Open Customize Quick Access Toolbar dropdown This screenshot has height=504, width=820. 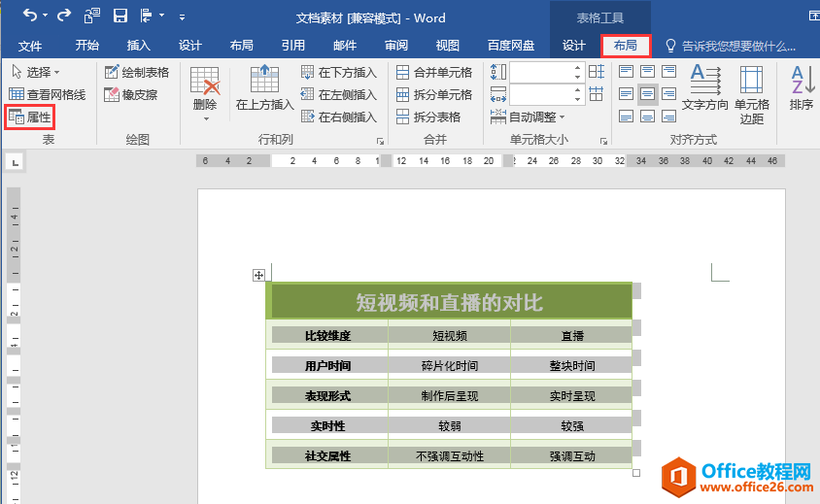182,17
